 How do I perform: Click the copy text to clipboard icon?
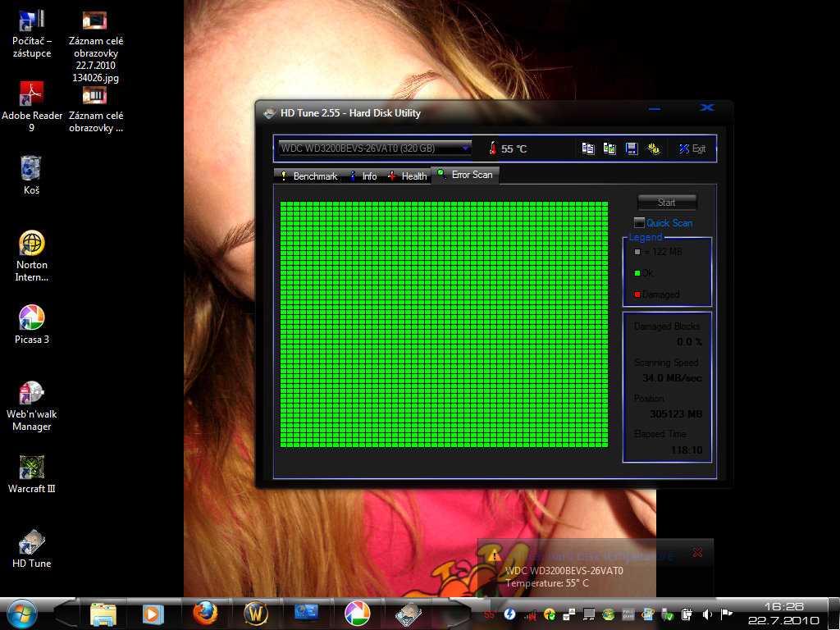(x=588, y=148)
